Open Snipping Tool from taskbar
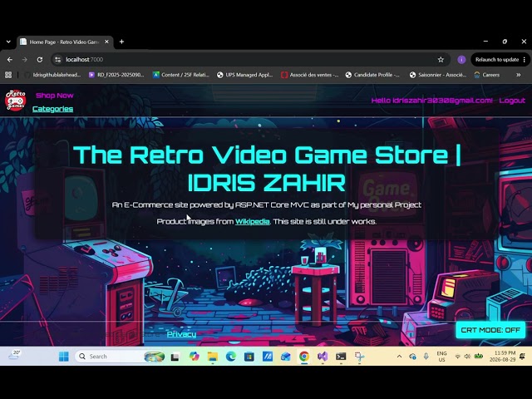Image resolution: width=532 pixels, height=399 pixels. (359, 357)
